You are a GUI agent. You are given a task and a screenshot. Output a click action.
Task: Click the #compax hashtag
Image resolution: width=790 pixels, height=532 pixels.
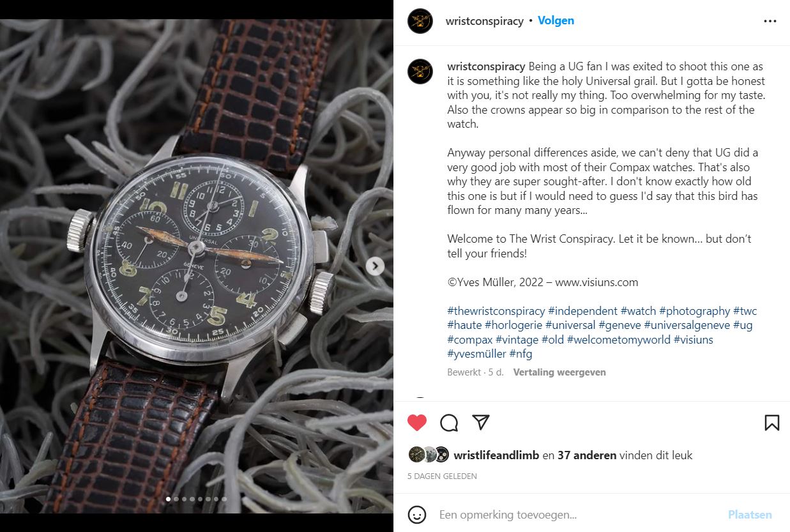tap(470, 339)
